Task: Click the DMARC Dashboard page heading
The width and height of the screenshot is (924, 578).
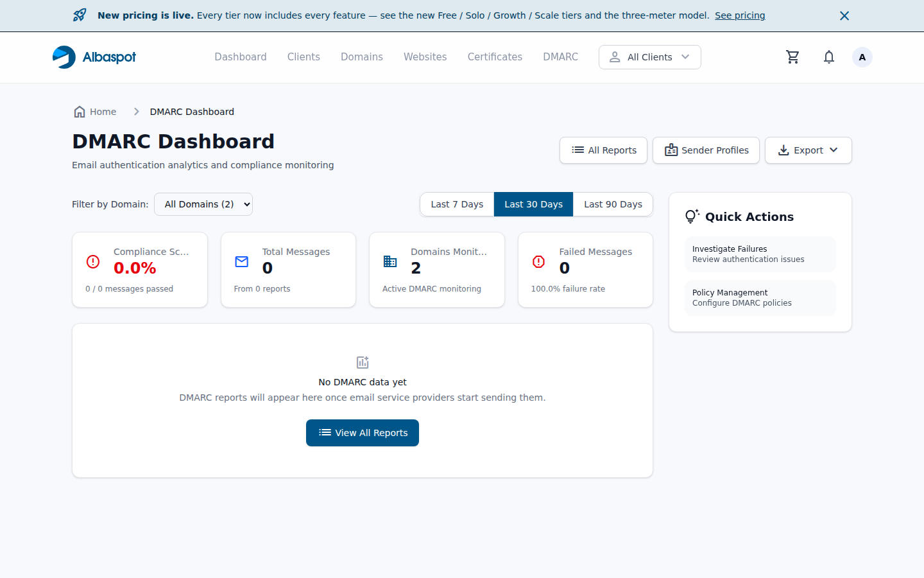Action: tap(173, 141)
